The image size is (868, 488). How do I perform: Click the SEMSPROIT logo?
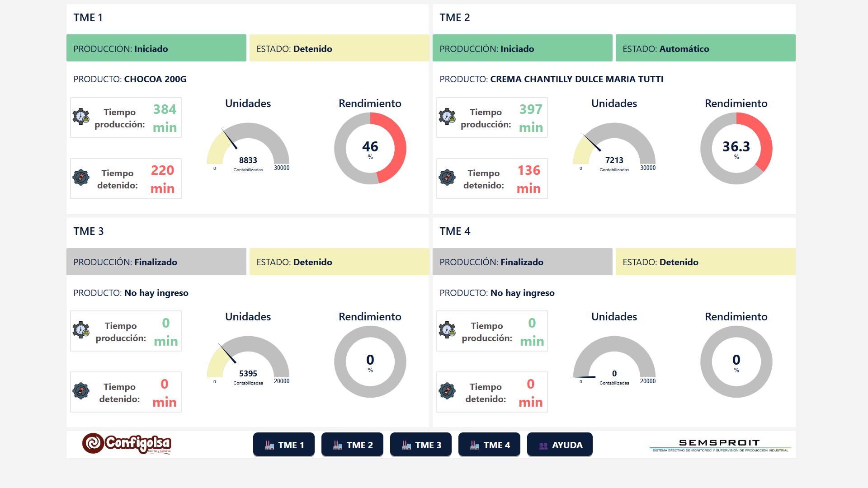coord(720,445)
